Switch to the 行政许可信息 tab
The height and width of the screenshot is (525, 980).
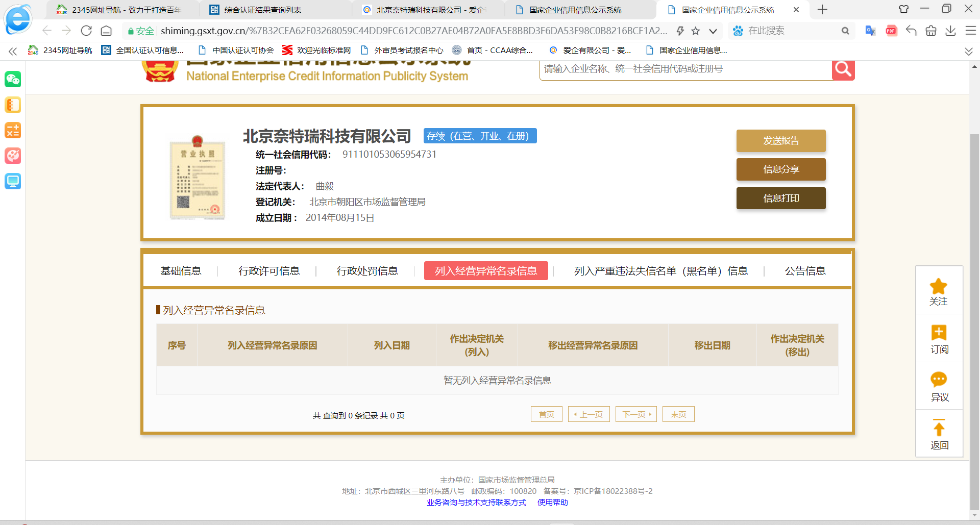(x=269, y=271)
